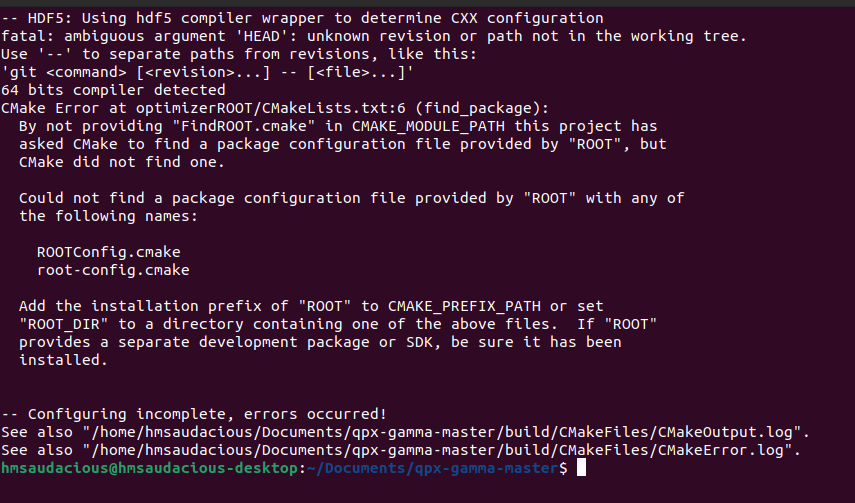
Task: Click the "Configuring incomplete, errors occurred!" line
Action: coord(194,414)
